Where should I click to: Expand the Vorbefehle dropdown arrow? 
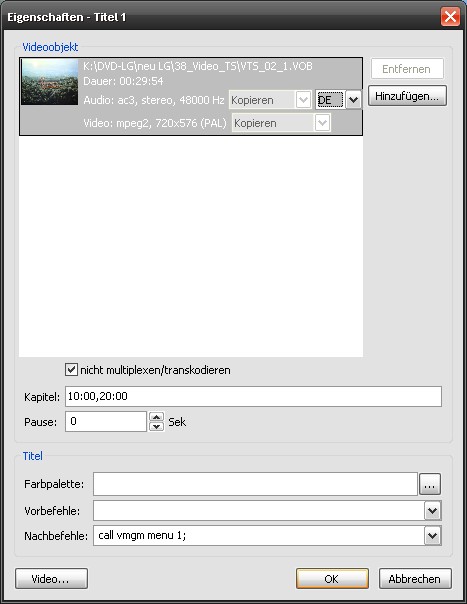click(433, 511)
